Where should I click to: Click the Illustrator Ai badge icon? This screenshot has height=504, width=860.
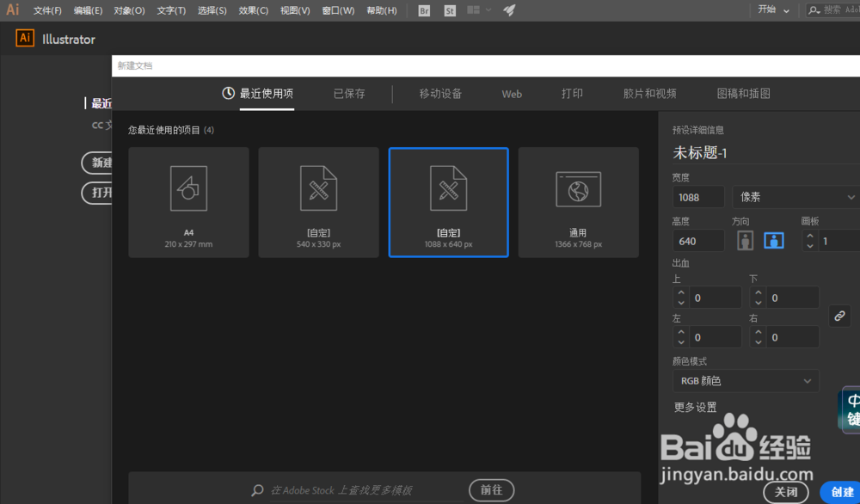coord(25,38)
